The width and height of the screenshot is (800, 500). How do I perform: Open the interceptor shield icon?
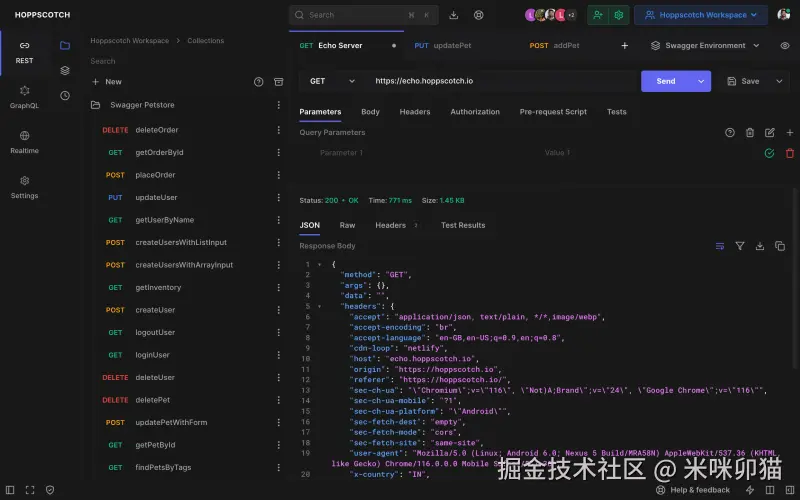click(x=49, y=490)
